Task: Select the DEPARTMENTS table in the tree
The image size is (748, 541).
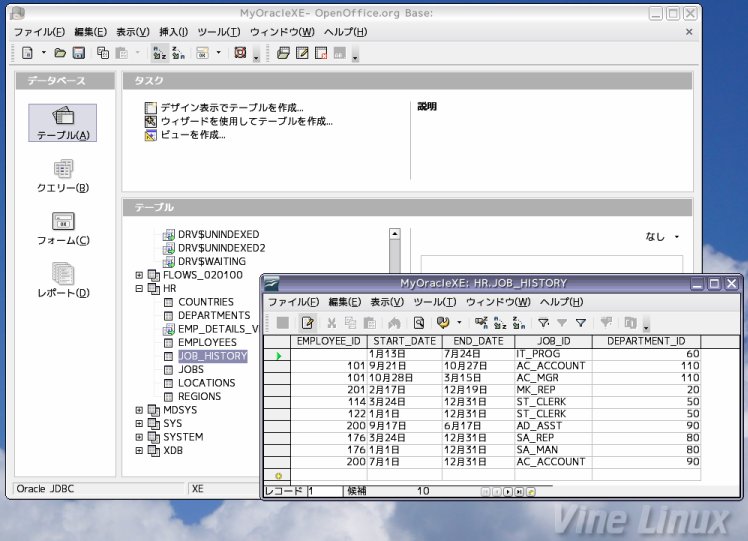Action: [214, 315]
